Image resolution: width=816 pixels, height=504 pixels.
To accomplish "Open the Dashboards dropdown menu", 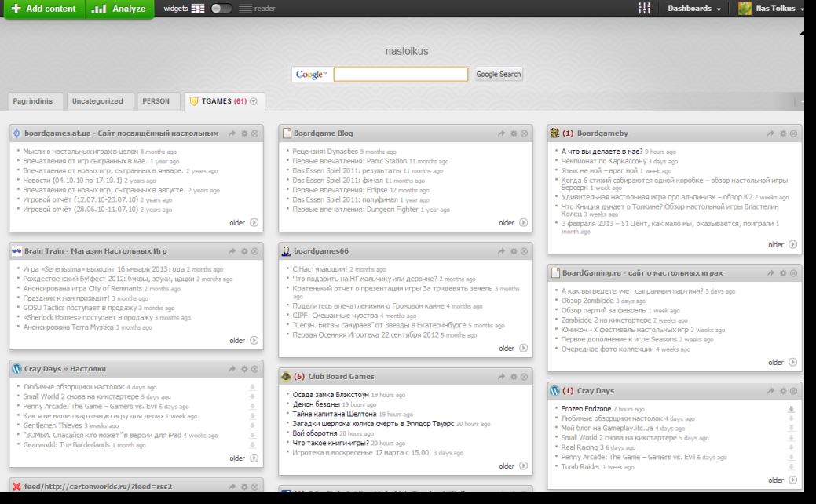I will [694, 9].
